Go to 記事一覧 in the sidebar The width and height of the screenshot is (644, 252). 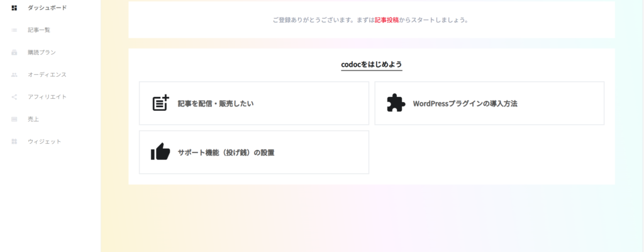pyautogui.click(x=39, y=30)
